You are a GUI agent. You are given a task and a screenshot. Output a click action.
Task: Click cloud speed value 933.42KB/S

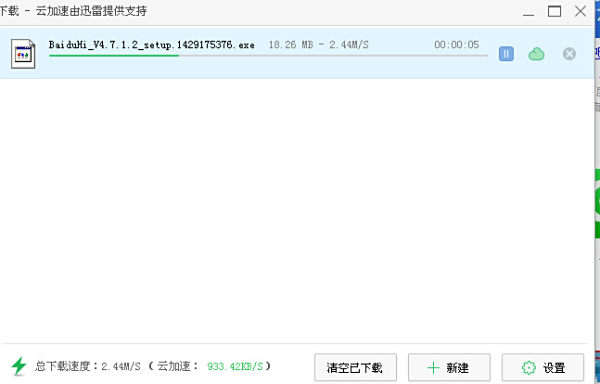tap(235, 366)
